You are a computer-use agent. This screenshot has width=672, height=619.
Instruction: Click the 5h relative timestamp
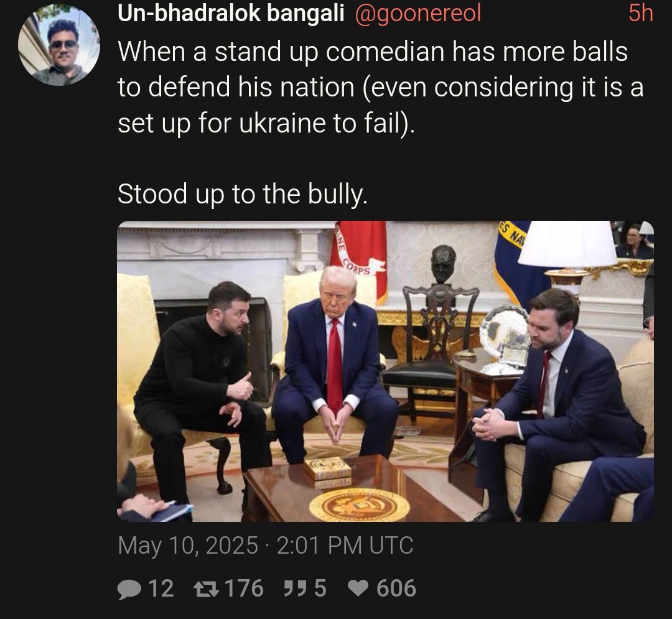[x=641, y=13]
